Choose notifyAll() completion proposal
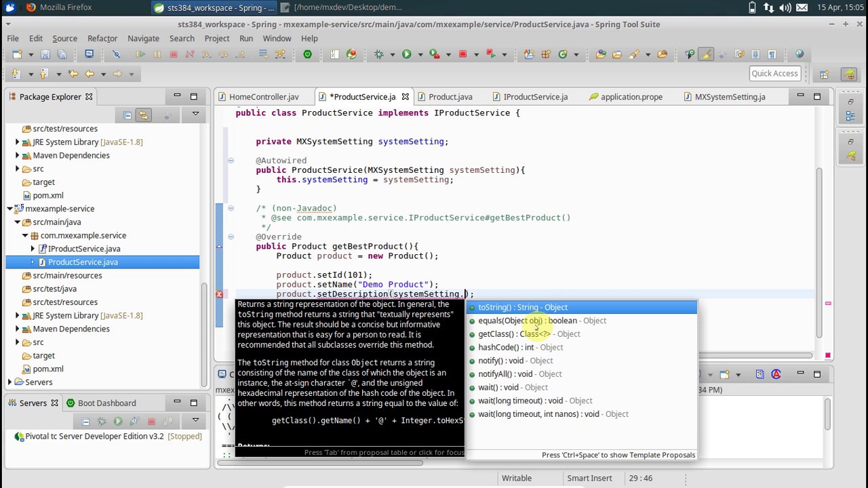 [582, 374]
